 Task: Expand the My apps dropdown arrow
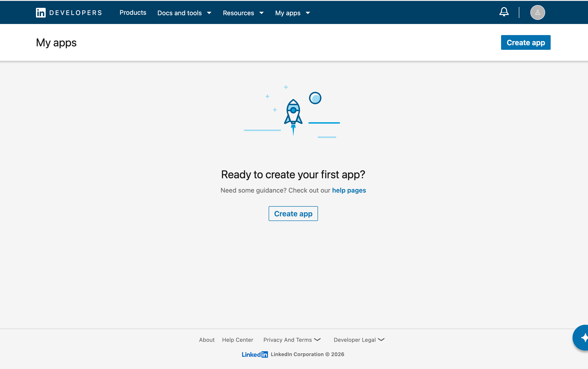[308, 13]
